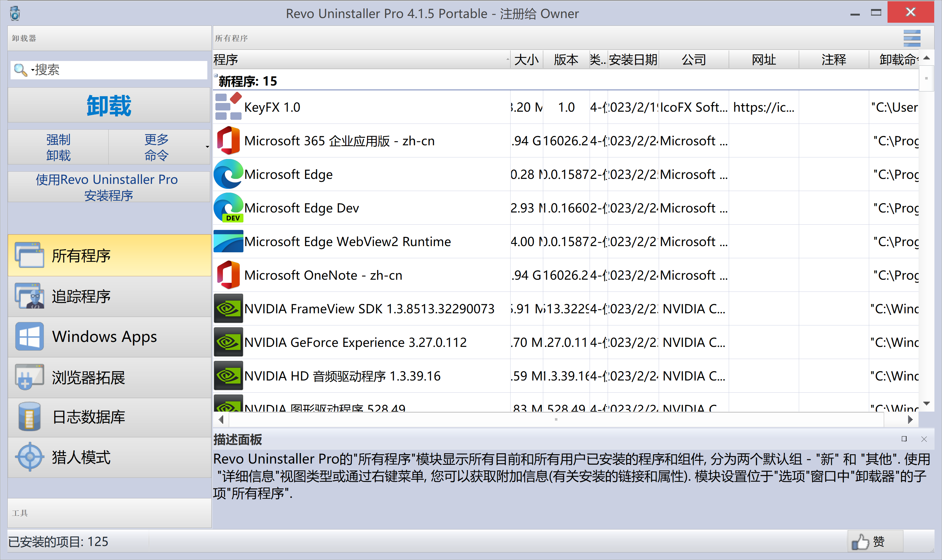Viewport: 942px width, 560px height.
Task: Maximize the 描述面板 description panel
Action: click(904, 439)
